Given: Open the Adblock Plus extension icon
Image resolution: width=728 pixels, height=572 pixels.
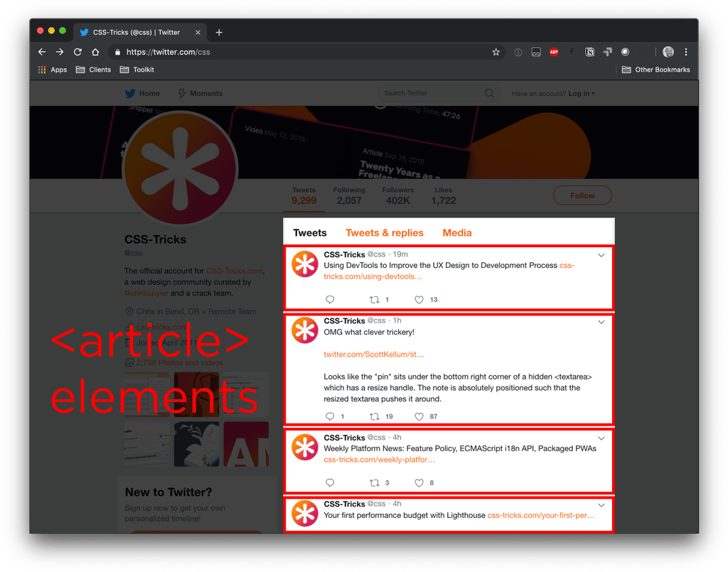Looking at the screenshot, I should point(554,51).
